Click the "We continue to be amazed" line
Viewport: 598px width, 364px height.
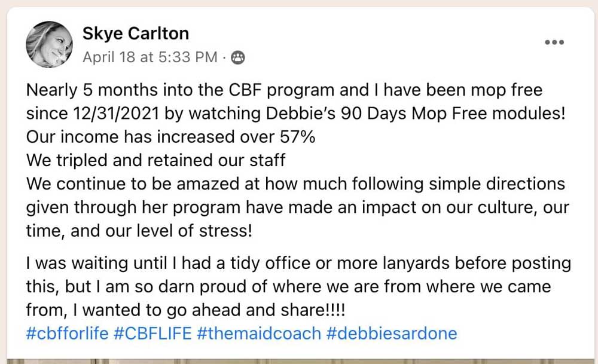295,183
